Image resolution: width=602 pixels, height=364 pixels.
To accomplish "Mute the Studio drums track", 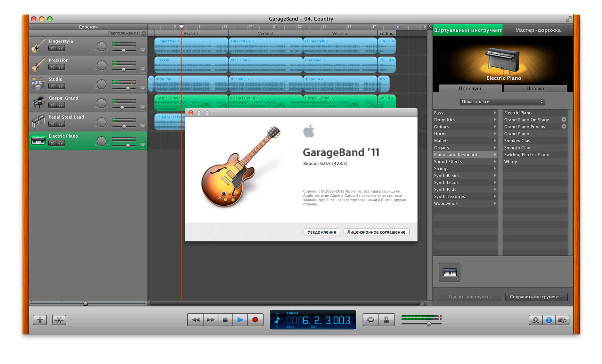I will [x=53, y=86].
